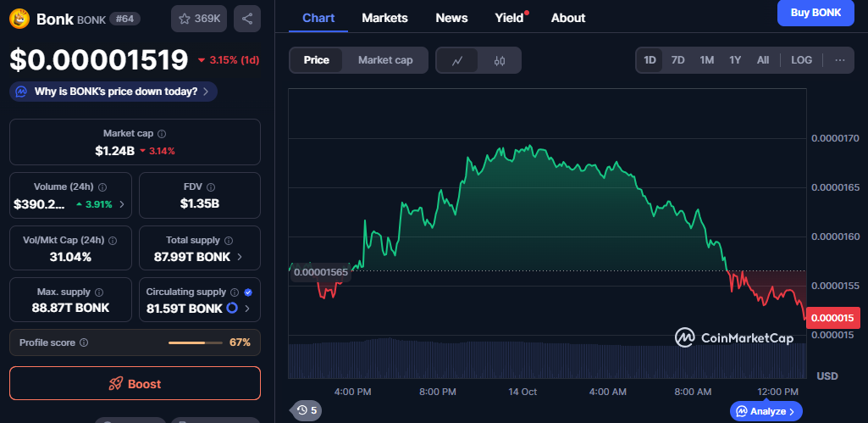
Task: Click the Buy BONK button
Action: point(815,13)
